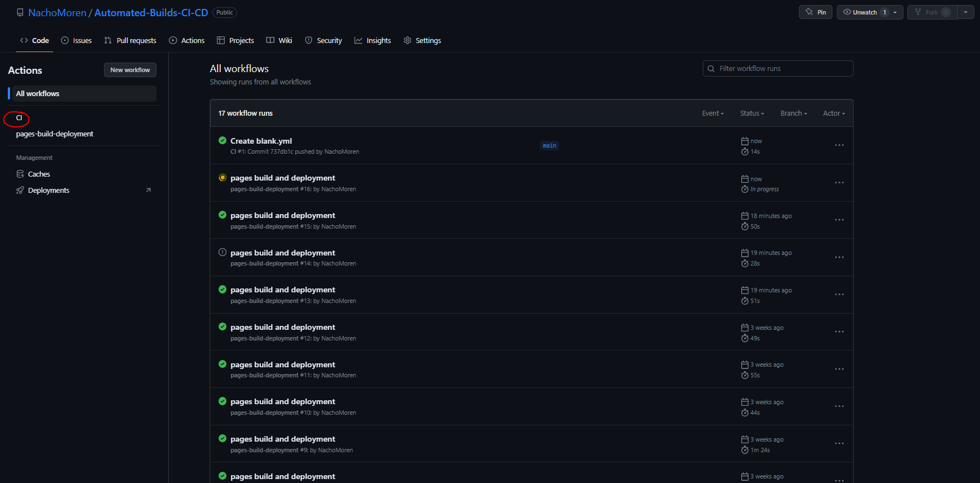Click the magnifier icon in the filter box
Screen dimensions: 980x483
tap(711, 69)
